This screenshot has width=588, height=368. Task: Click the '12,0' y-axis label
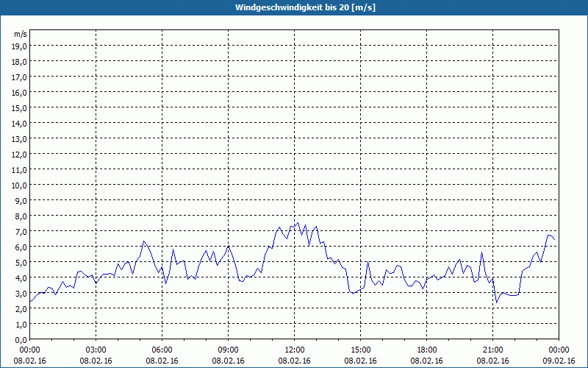pos(19,155)
